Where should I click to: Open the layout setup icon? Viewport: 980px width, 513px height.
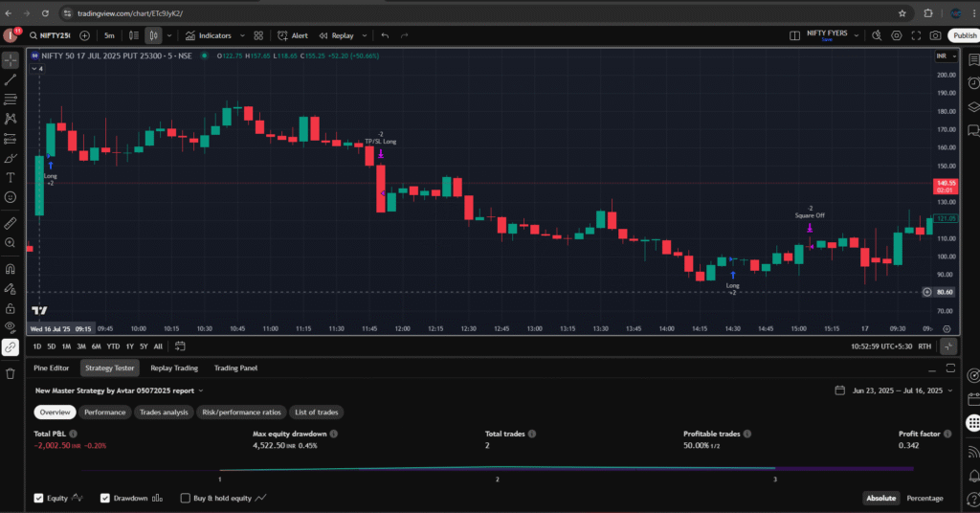pyautogui.click(x=794, y=35)
